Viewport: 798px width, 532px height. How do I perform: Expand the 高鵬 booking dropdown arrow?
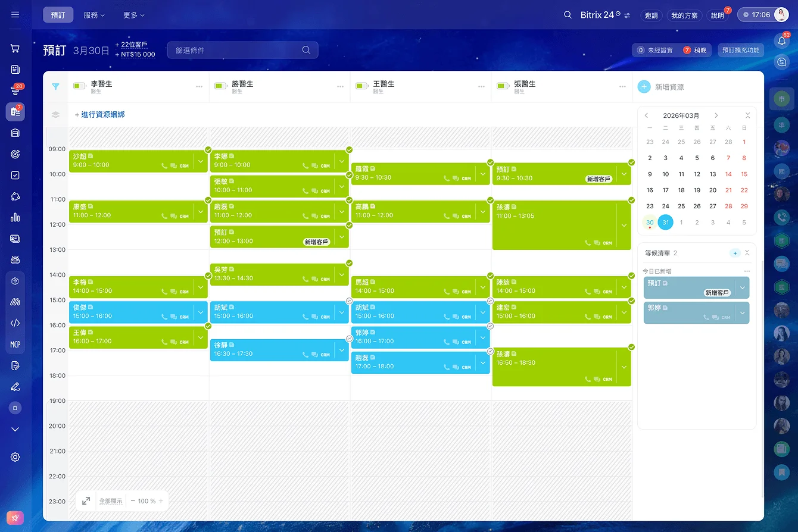click(x=483, y=211)
